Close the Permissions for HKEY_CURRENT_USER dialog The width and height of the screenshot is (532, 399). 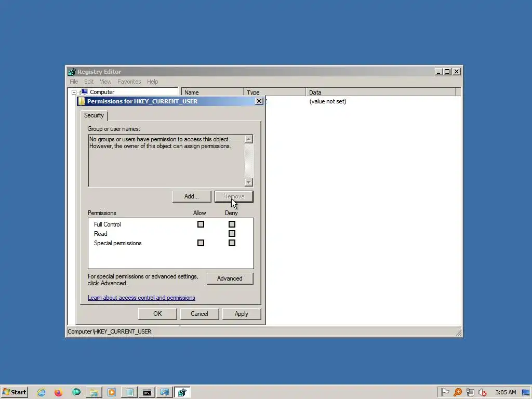point(259,101)
